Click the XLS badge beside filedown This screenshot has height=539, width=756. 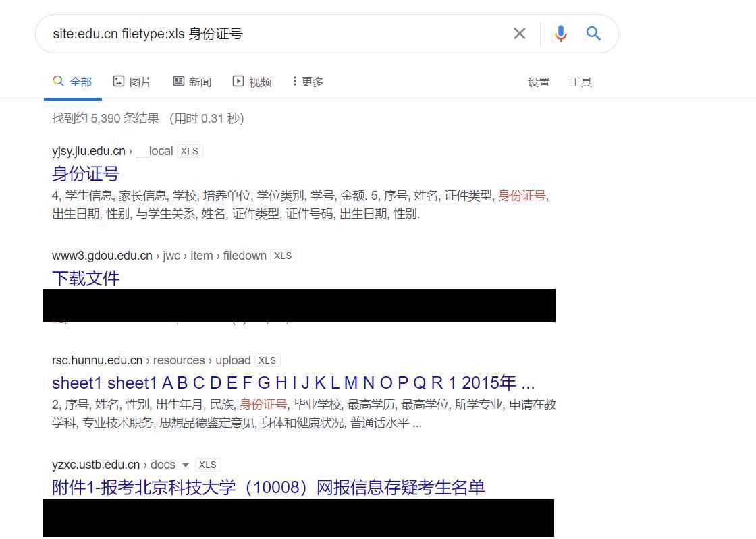(283, 256)
